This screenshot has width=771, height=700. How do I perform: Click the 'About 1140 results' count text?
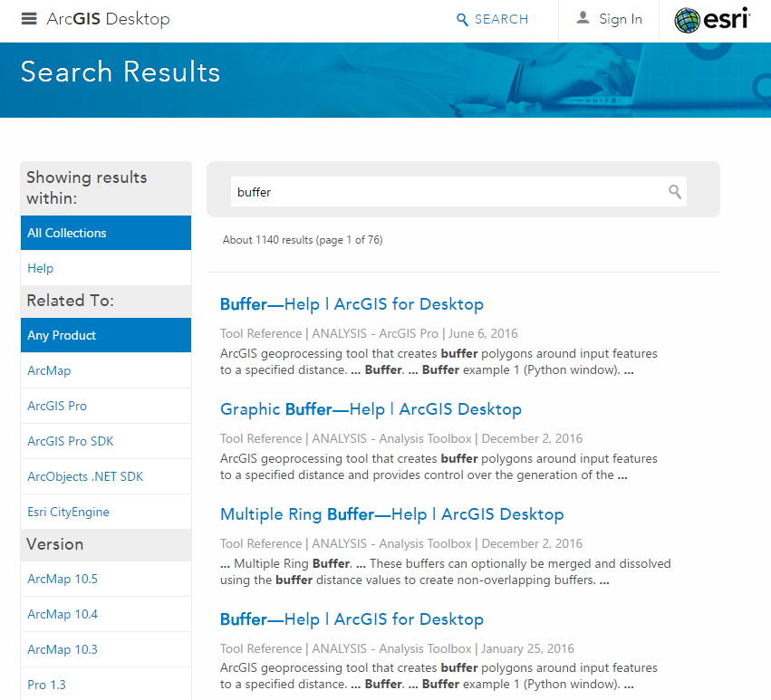point(303,240)
